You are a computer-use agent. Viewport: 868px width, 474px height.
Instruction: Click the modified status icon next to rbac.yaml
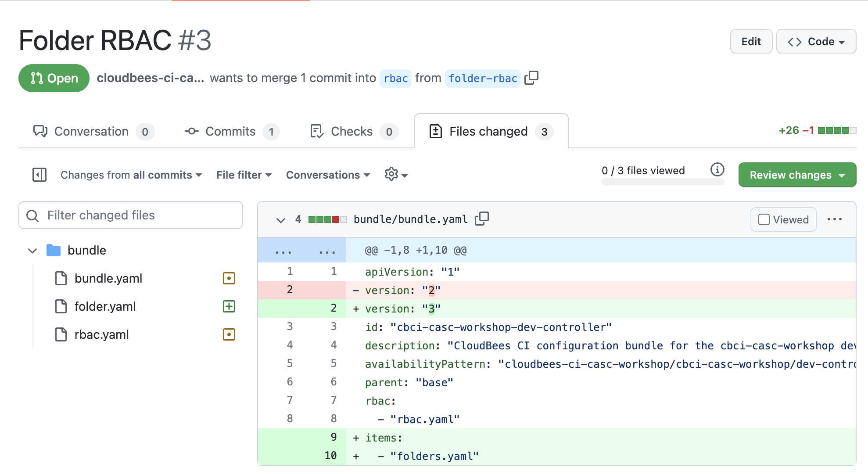click(229, 334)
